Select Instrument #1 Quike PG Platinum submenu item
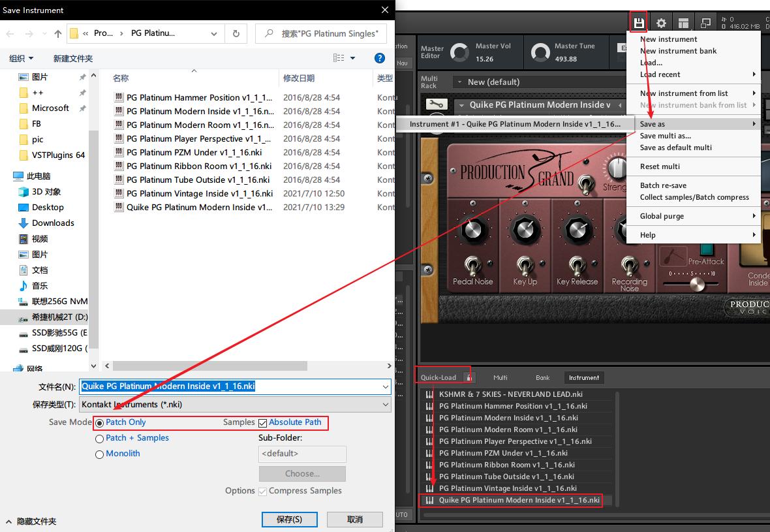 (x=515, y=124)
